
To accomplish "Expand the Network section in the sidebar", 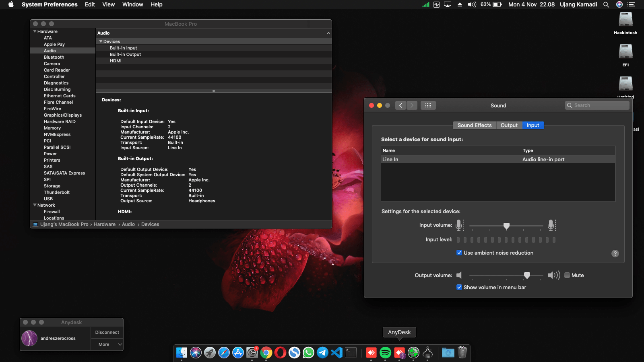I will [x=35, y=205].
